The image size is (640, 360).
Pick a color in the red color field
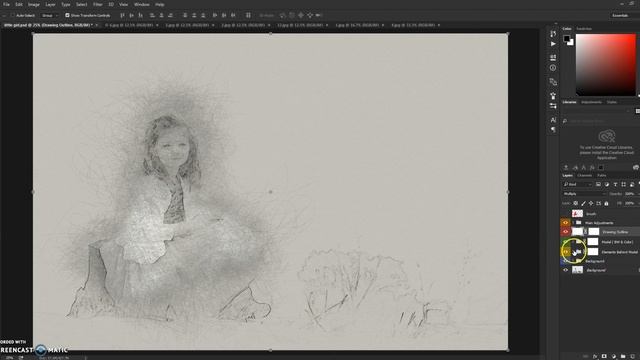tap(606, 65)
